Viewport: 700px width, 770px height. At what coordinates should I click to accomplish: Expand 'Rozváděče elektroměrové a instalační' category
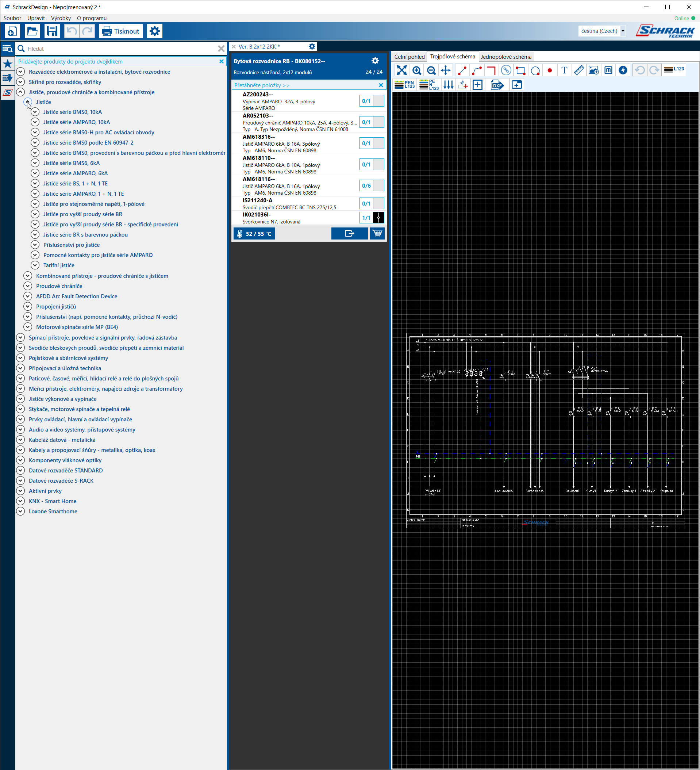point(21,72)
